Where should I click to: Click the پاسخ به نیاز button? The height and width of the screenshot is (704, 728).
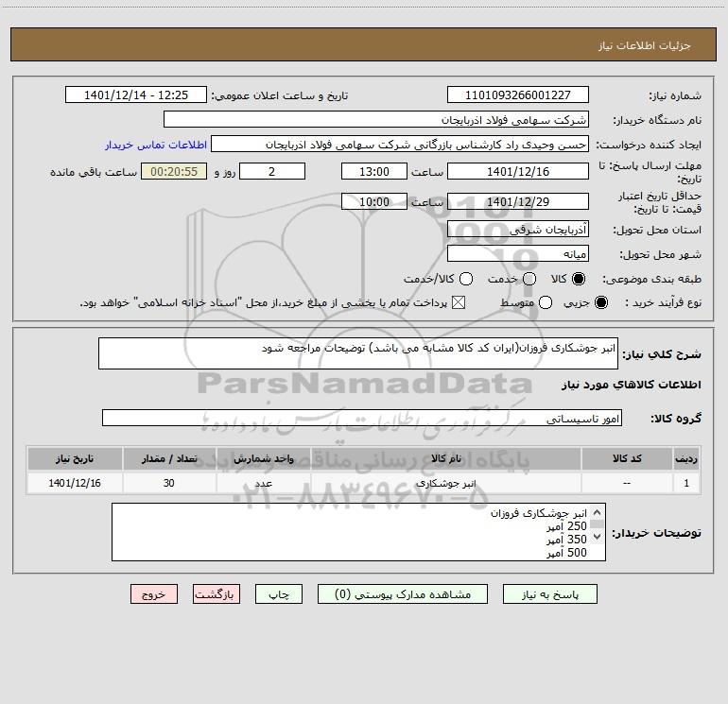549,594
